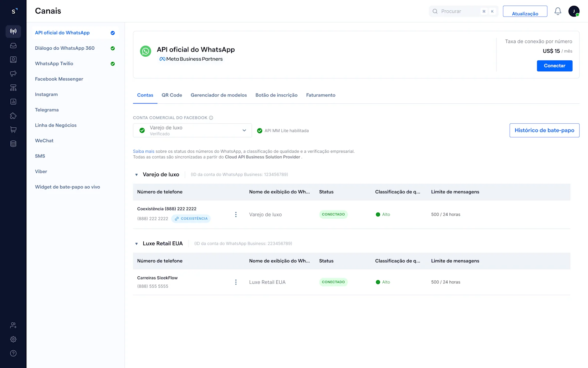Follow the Saiba mais link
The height and width of the screenshot is (368, 588).
(144, 152)
